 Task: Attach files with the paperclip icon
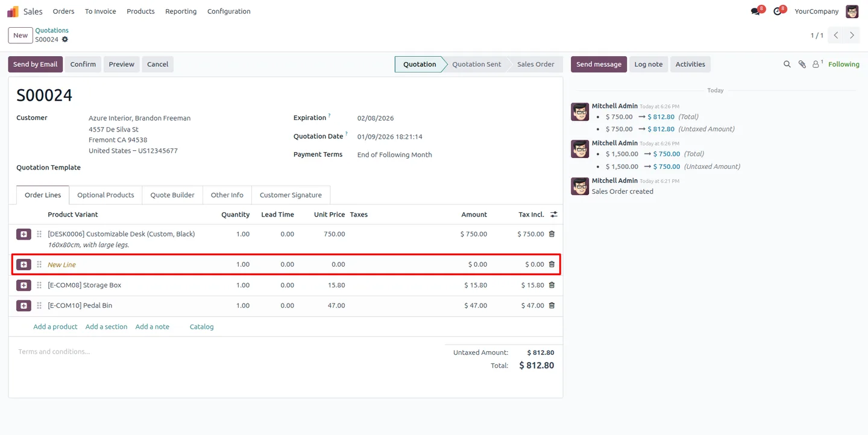[802, 64]
